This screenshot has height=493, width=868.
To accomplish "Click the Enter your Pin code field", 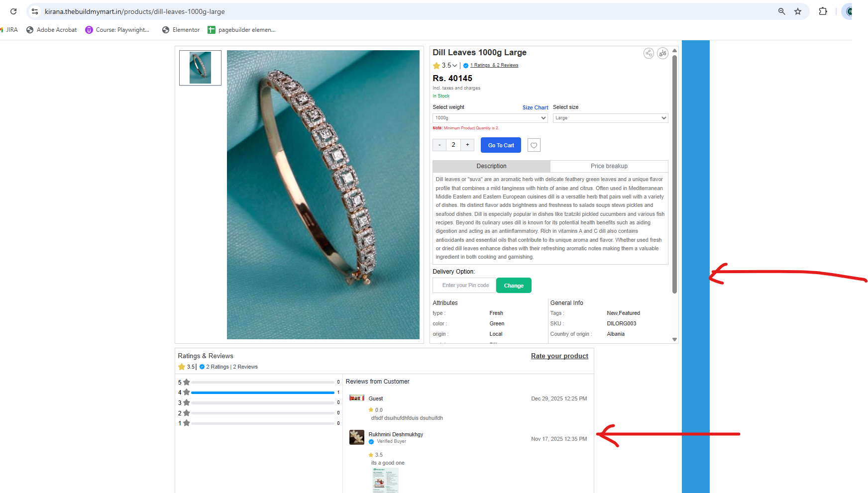I will pos(465,286).
